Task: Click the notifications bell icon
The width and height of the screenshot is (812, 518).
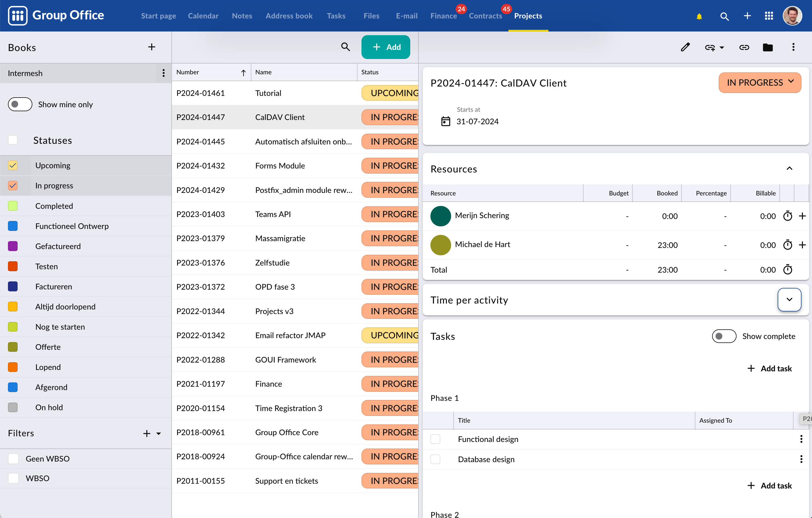Action: coord(699,16)
